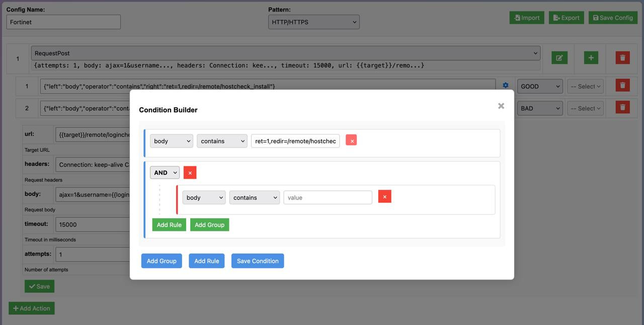Delete the RequestPost action with trash icon
Screen dimensions: 644x325
tap(622, 57)
